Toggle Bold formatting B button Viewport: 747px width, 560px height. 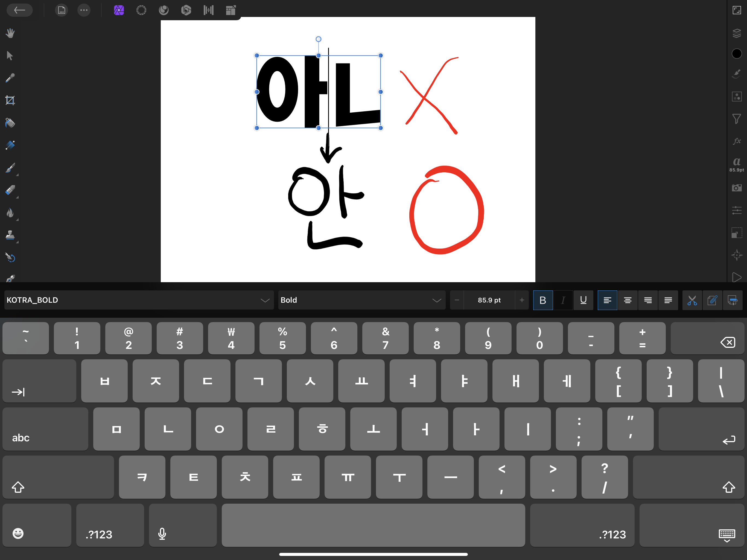tap(543, 300)
